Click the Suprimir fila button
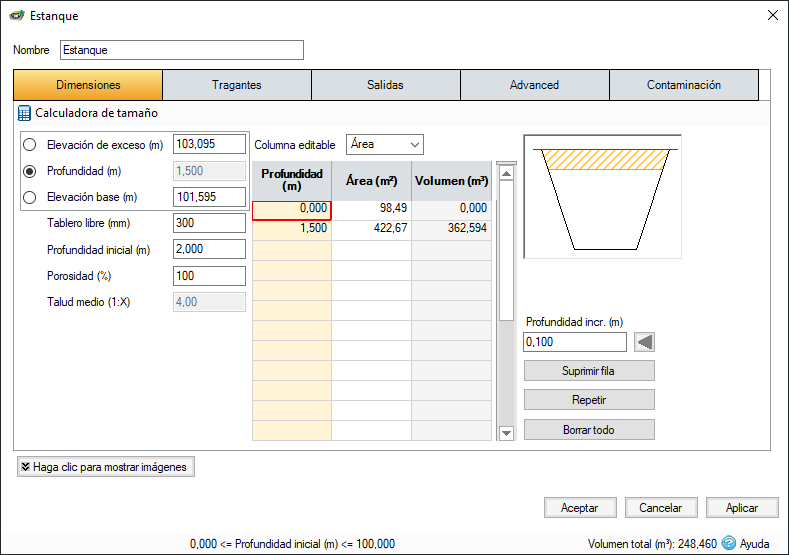The width and height of the screenshot is (789, 555). coord(589,371)
